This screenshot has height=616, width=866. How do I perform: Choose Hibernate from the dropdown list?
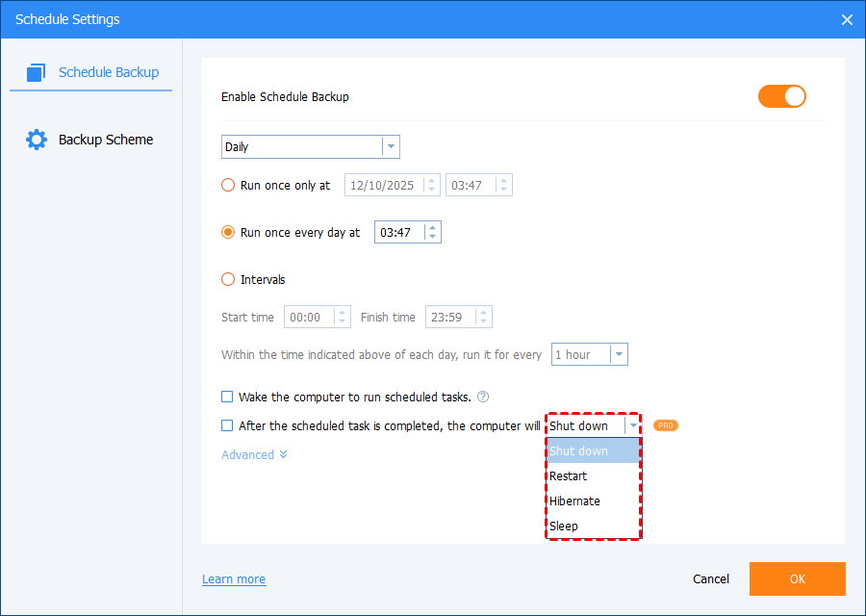(574, 501)
